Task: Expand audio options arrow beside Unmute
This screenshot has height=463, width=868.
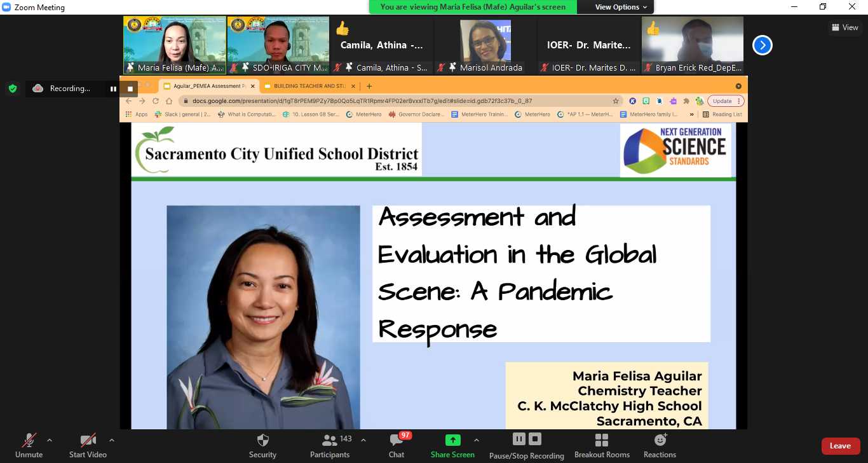Action: coord(50,440)
